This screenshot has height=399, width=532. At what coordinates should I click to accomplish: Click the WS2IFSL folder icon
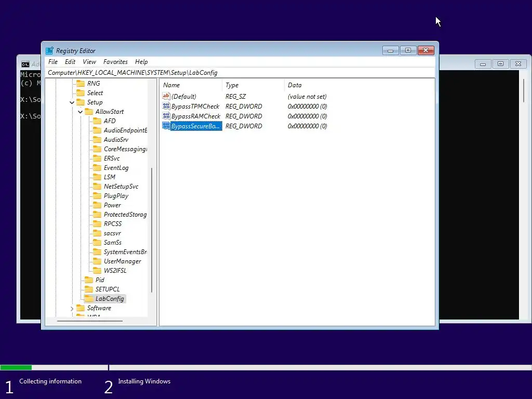point(97,270)
